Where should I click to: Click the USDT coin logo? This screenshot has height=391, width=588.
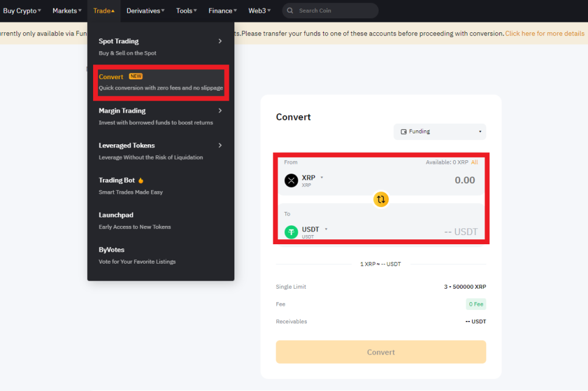coord(291,232)
